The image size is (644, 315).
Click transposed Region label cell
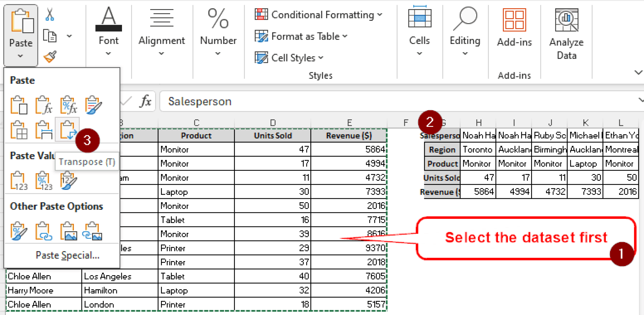(442, 150)
